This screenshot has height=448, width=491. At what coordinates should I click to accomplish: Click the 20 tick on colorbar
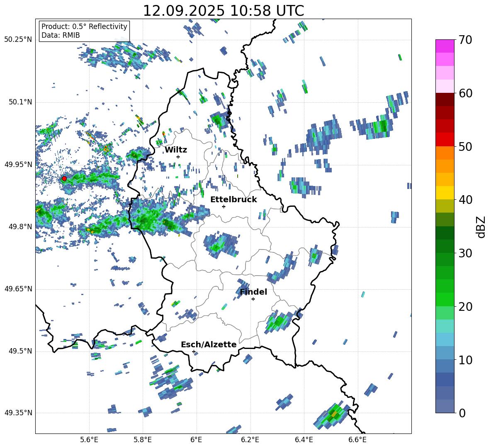(465, 307)
